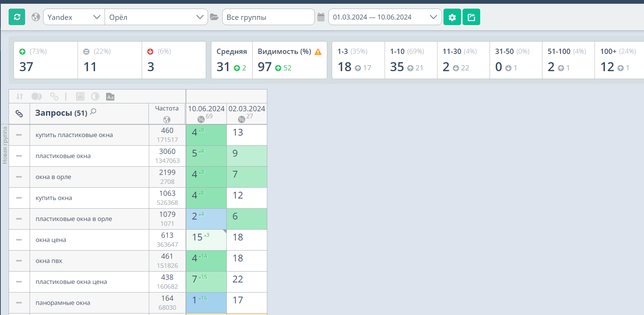Toggle minus marker for окна цена row
Viewport: 644px width, 315px height.
click(x=19, y=240)
